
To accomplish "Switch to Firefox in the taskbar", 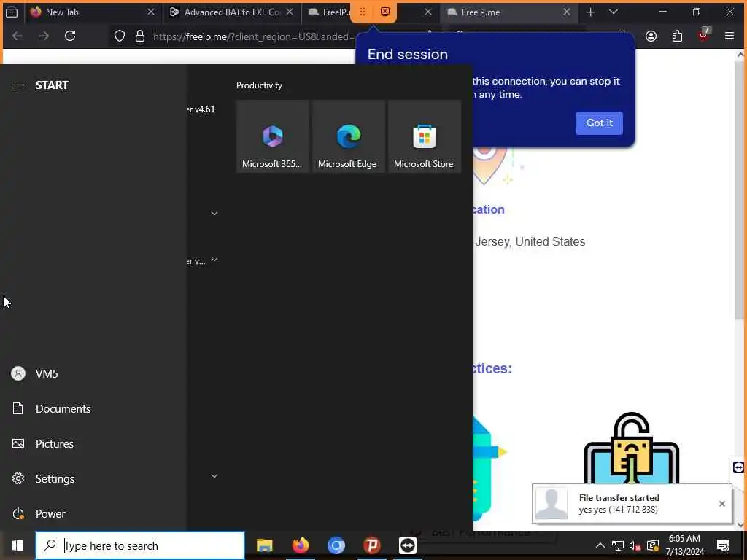I will click(x=300, y=545).
